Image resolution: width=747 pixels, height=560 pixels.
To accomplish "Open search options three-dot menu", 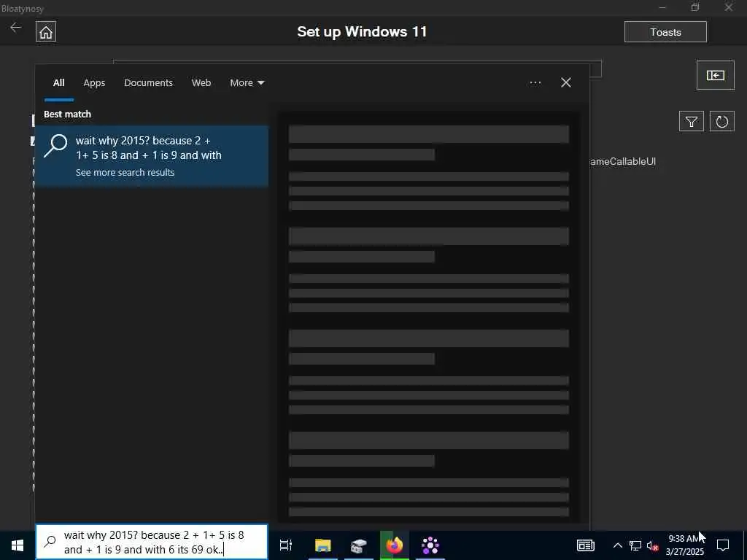I will click(535, 83).
